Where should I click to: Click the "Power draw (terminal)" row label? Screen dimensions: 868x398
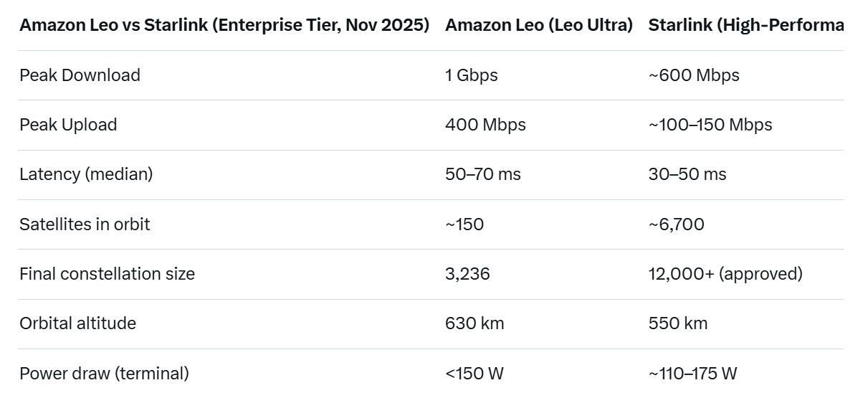point(104,374)
